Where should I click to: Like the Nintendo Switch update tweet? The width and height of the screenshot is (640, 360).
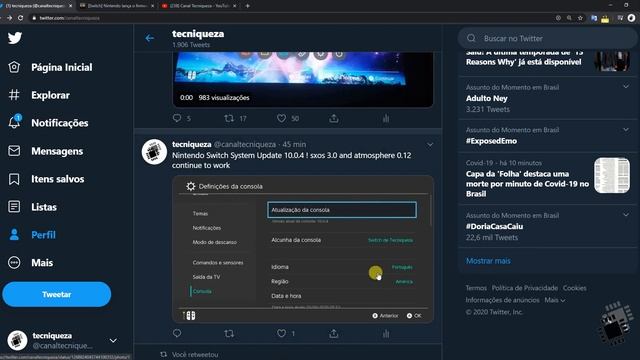[x=282, y=333]
